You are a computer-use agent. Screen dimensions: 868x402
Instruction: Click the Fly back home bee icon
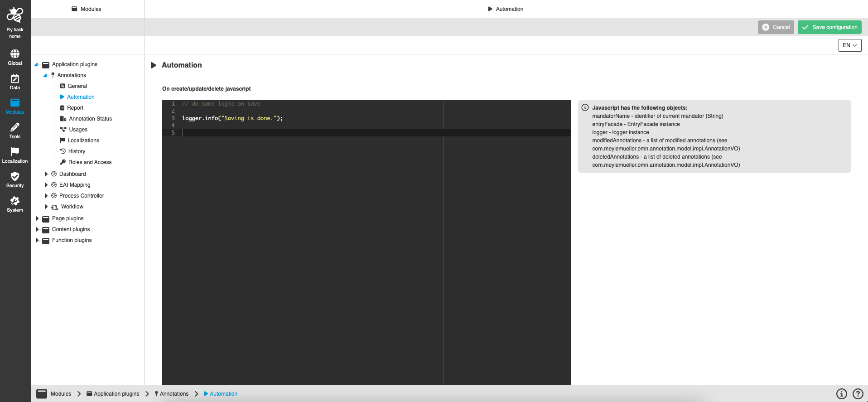point(15,15)
